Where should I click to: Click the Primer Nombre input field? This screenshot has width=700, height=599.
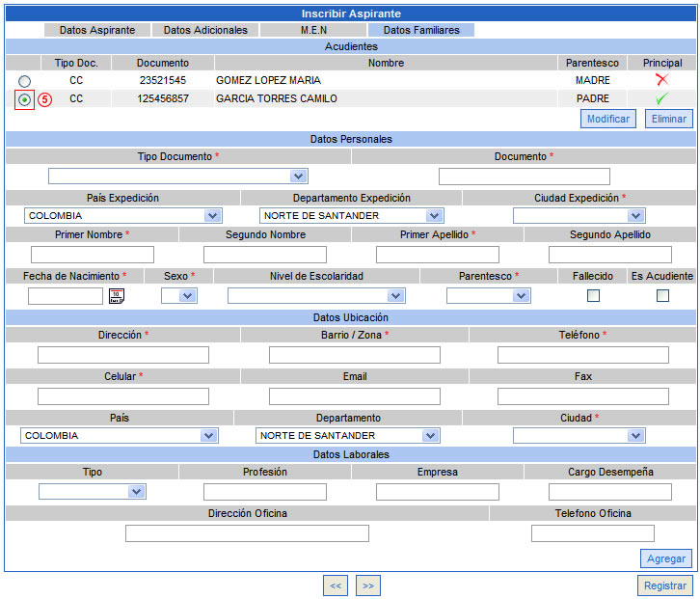93,255
